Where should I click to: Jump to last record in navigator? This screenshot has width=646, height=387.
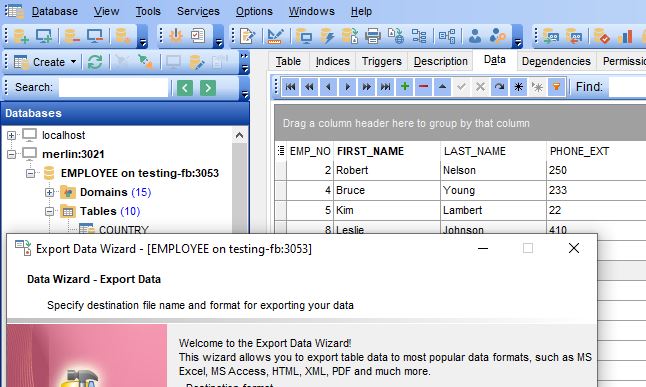pos(386,87)
